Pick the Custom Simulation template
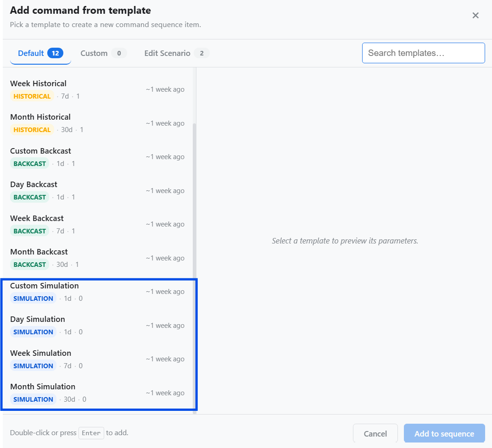The image size is (492, 448). click(98, 292)
